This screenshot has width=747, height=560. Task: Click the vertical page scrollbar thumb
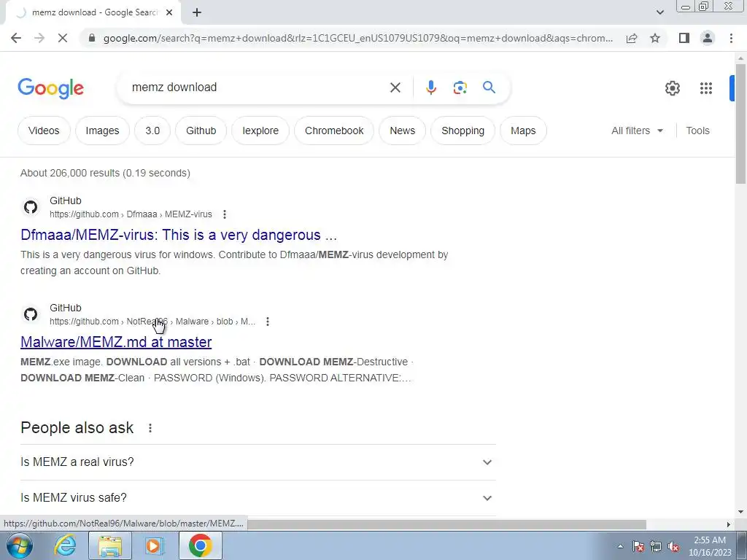(x=740, y=122)
